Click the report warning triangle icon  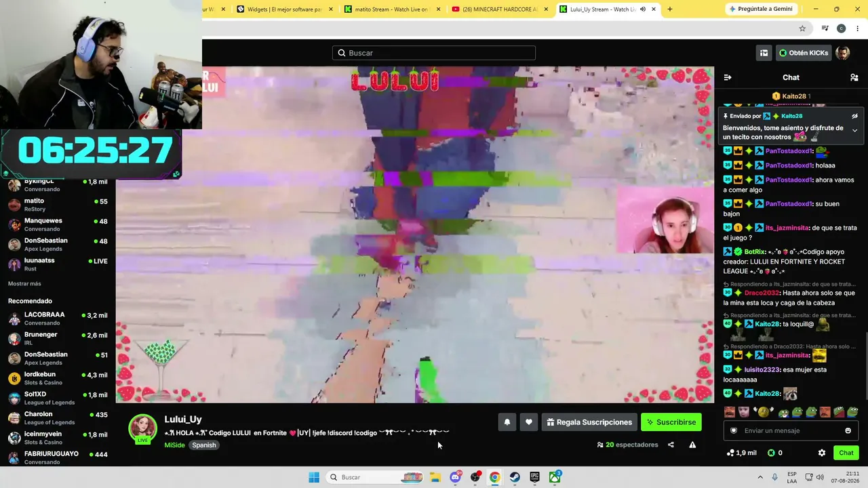pos(692,445)
